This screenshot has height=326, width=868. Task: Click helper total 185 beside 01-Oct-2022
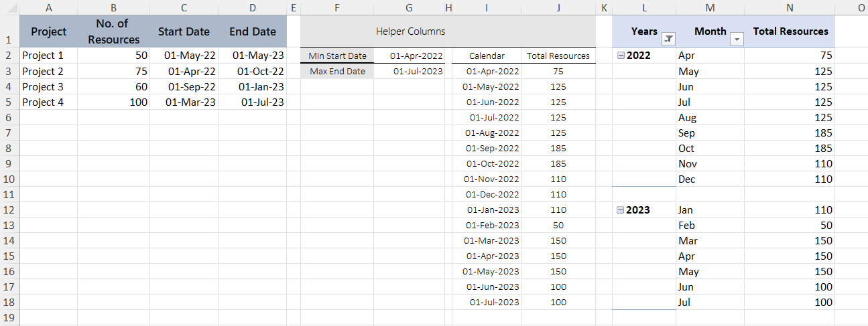tap(558, 163)
